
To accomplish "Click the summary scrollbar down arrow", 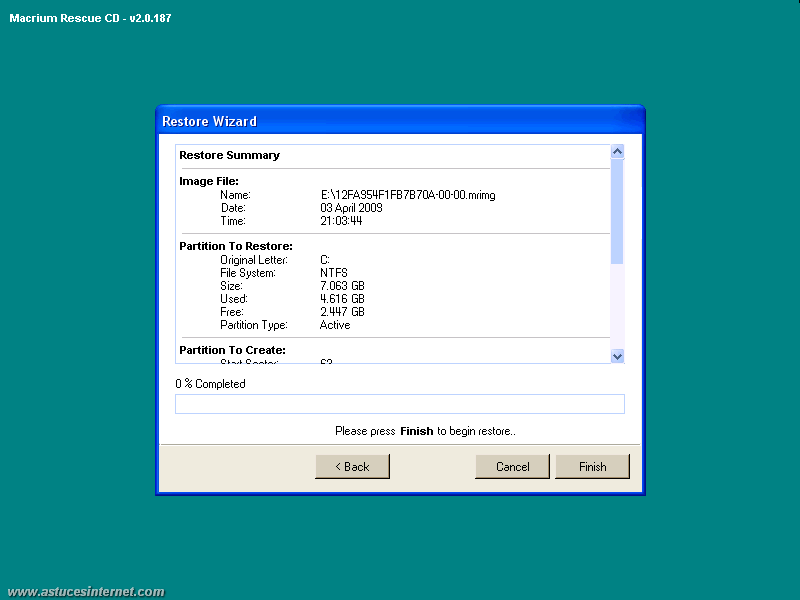I will point(617,356).
